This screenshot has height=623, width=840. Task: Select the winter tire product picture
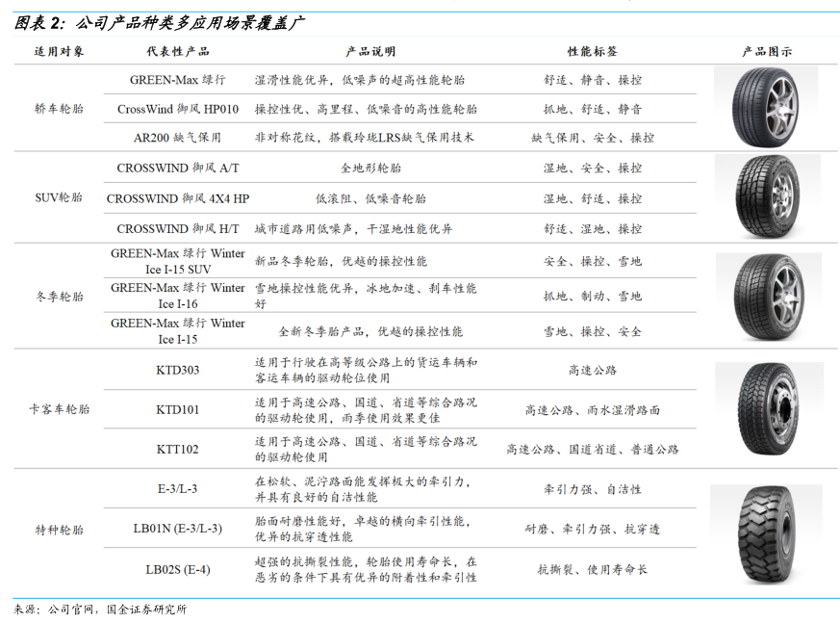(x=766, y=295)
